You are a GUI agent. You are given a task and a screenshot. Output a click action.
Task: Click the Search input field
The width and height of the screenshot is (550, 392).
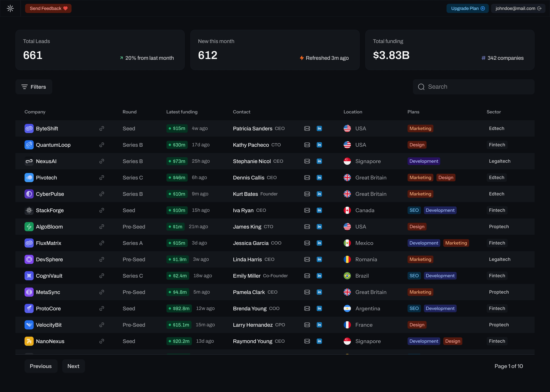[x=473, y=87]
